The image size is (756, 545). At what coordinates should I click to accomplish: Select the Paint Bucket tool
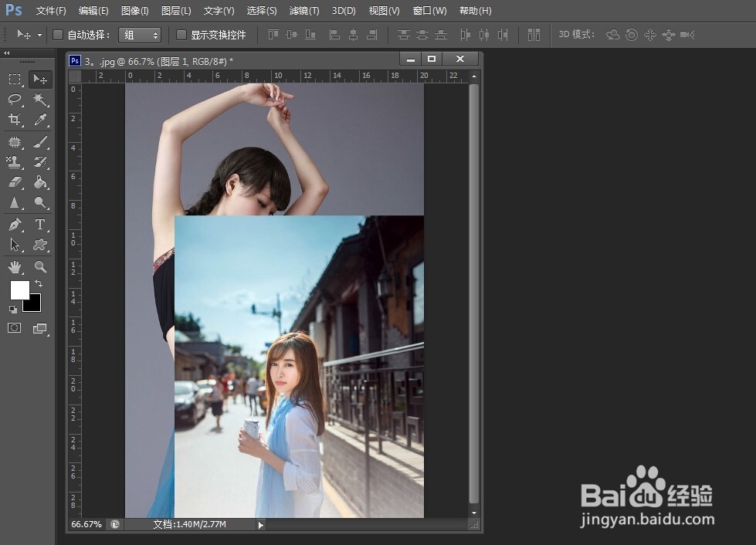pyautogui.click(x=40, y=182)
